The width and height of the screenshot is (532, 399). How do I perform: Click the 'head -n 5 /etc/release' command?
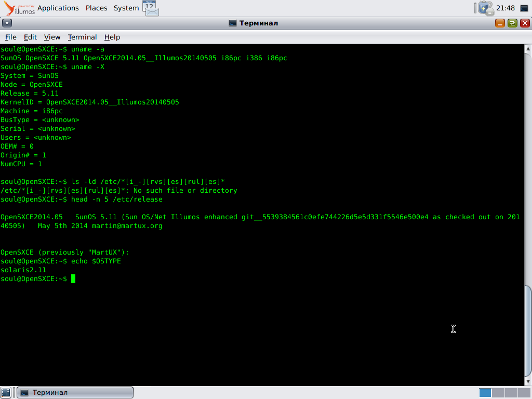(117, 199)
